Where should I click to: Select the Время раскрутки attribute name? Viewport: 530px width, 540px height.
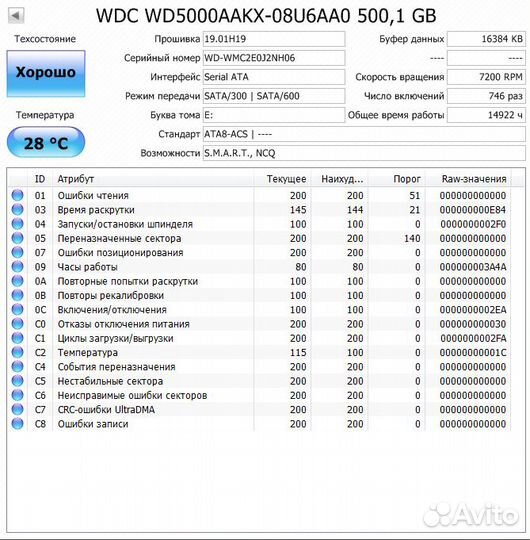[96, 210]
